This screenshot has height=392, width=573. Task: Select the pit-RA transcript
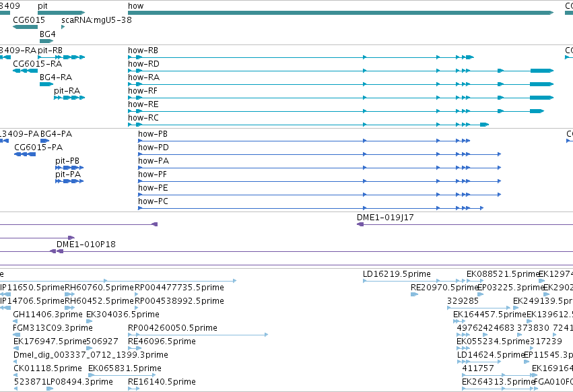coord(69,98)
